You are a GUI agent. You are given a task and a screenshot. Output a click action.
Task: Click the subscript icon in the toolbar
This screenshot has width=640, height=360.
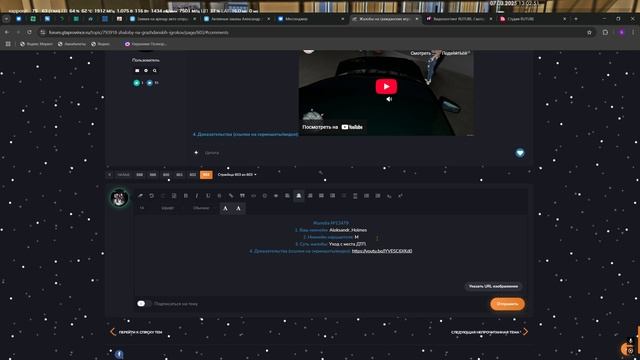tap(389, 196)
